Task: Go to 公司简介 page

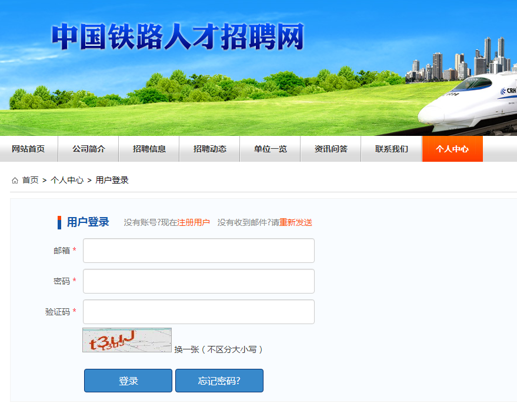Action: 89,149
